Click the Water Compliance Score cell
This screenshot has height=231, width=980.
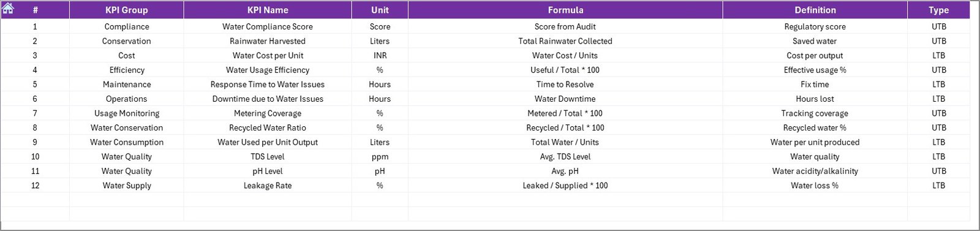click(268, 26)
